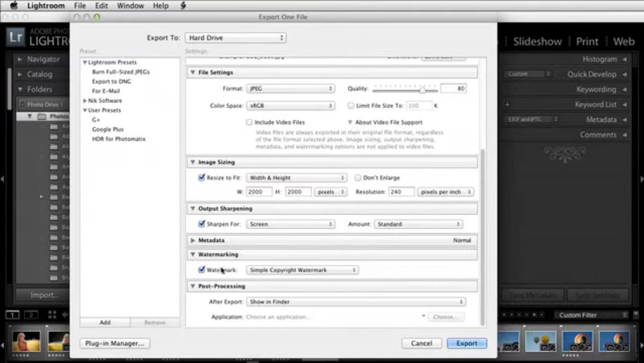
Task: Open the Format JPEG dropdown
Action: pos(290,89)
